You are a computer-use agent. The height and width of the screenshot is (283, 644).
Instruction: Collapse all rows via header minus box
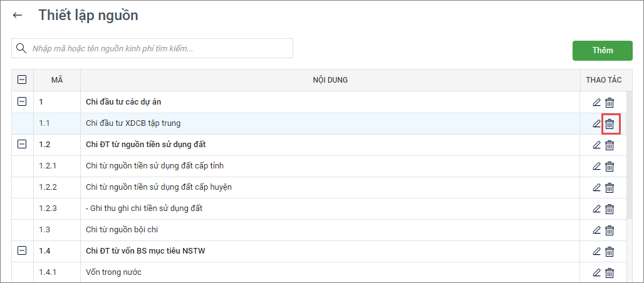coord(22,80)
